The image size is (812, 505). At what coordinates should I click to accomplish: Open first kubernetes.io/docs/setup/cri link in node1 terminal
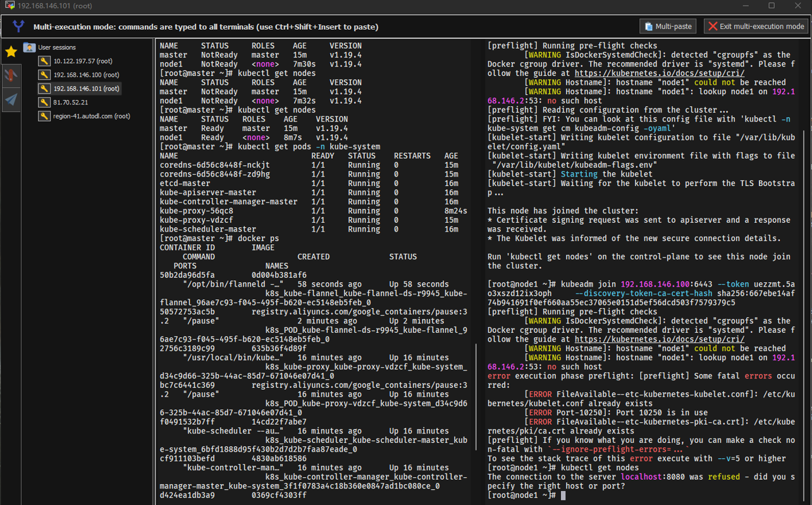(x=659, y=73)
